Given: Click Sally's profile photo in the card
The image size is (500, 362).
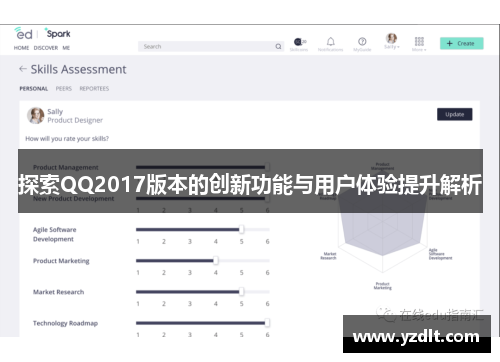Looking at the screenshot, I should click(35, 116).
